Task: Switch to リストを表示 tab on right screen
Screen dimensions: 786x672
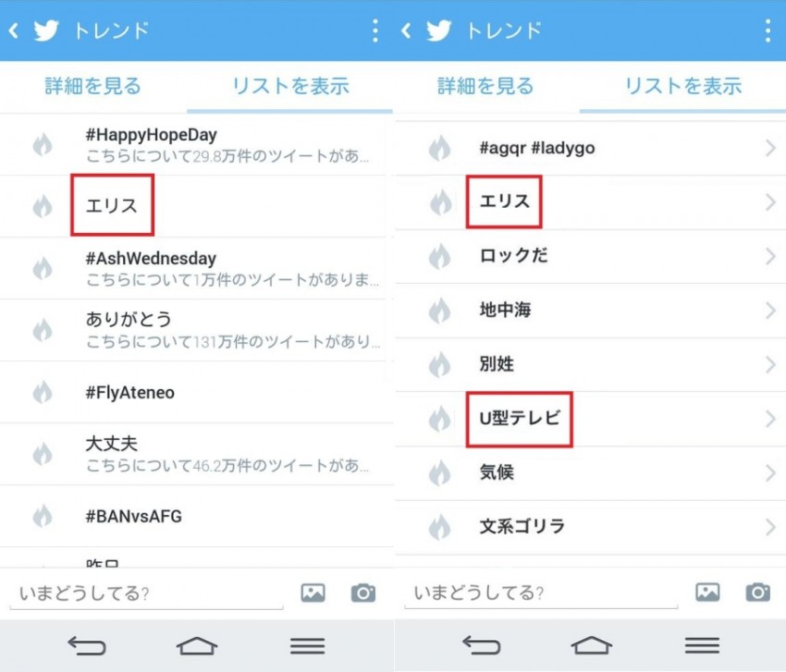Action: [x=683, y=87]
